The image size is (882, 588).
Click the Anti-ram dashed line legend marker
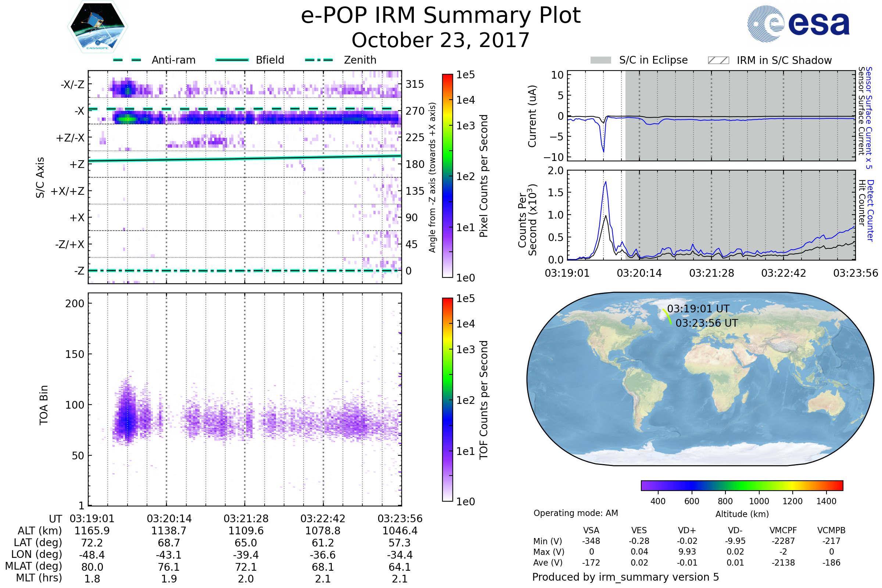128,60
